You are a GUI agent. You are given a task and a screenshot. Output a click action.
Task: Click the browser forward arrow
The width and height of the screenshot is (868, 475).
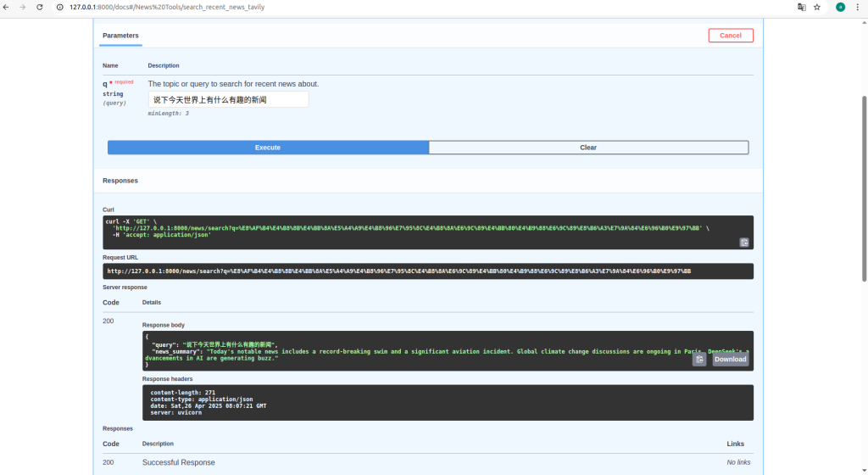[23, 7]
